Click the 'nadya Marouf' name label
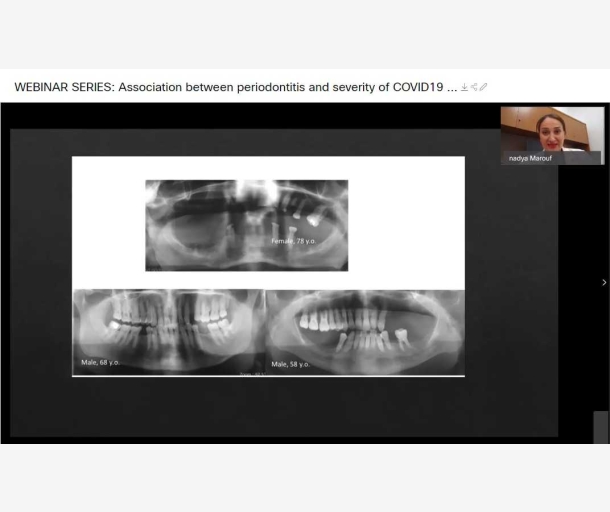 pos(530,158)
